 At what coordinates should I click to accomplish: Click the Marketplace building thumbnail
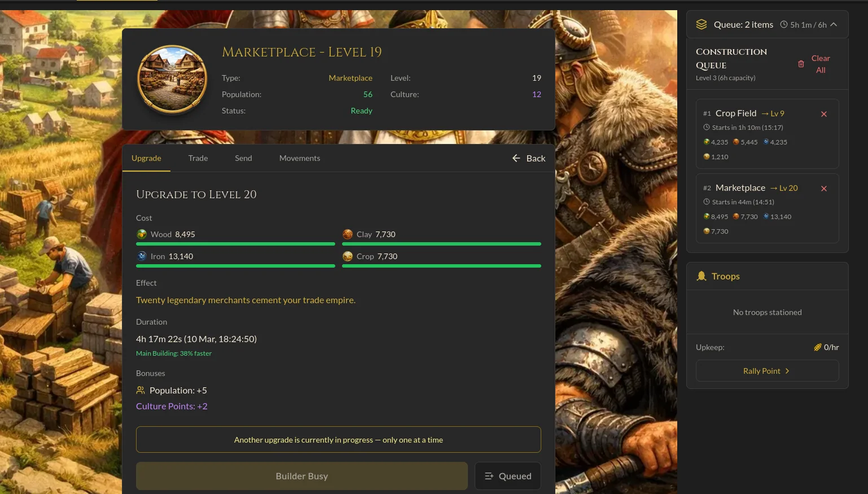172,79
